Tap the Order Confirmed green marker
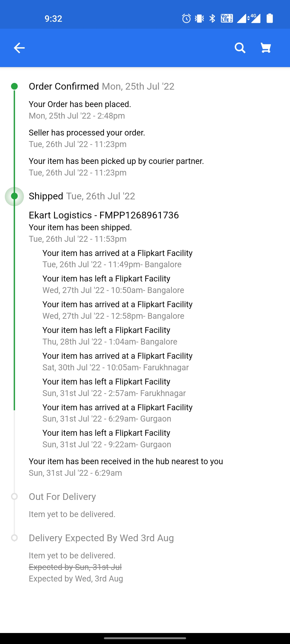 click(15, 86)
